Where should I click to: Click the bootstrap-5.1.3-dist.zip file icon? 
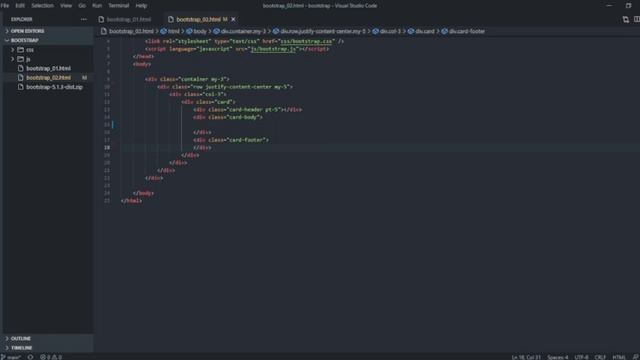20,87
